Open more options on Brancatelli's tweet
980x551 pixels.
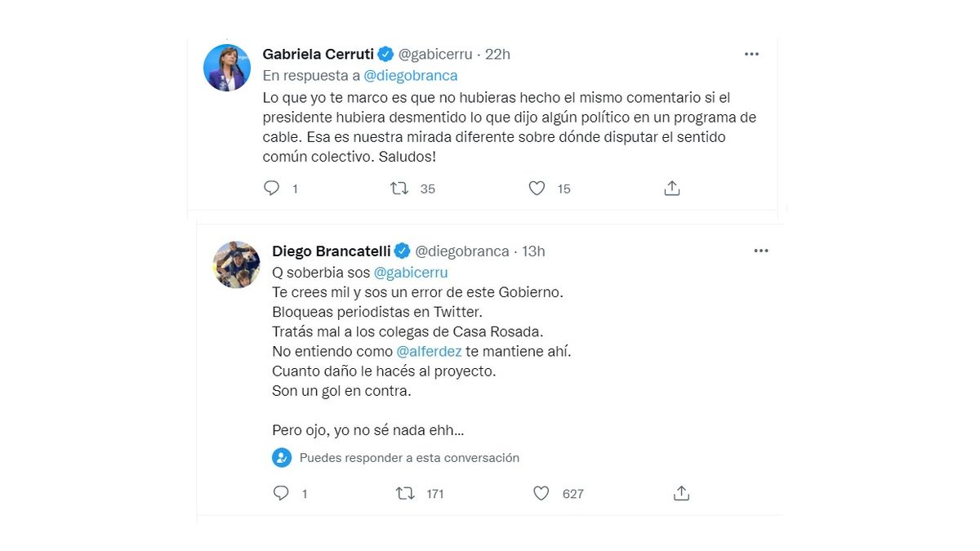click(x=761, y=251)
